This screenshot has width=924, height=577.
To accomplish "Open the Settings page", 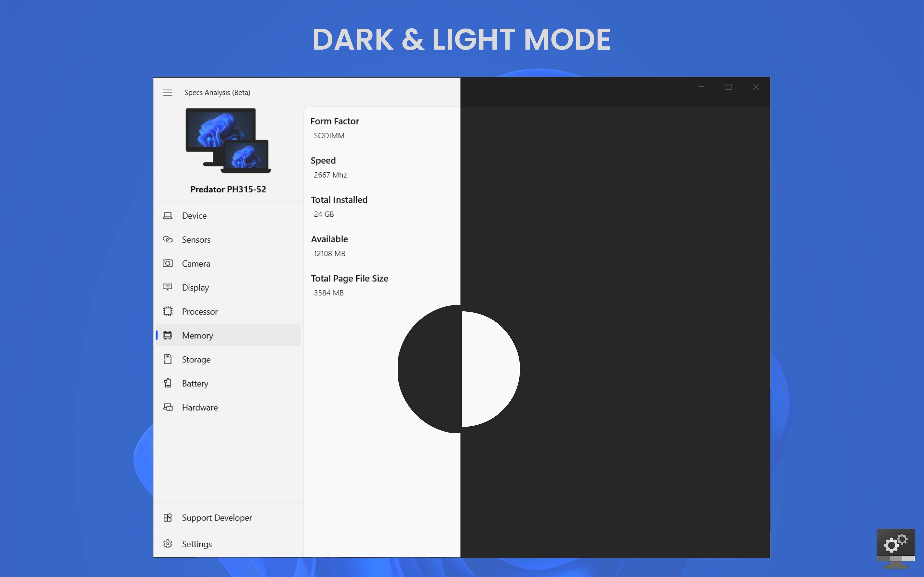I will tap(197, 544).
